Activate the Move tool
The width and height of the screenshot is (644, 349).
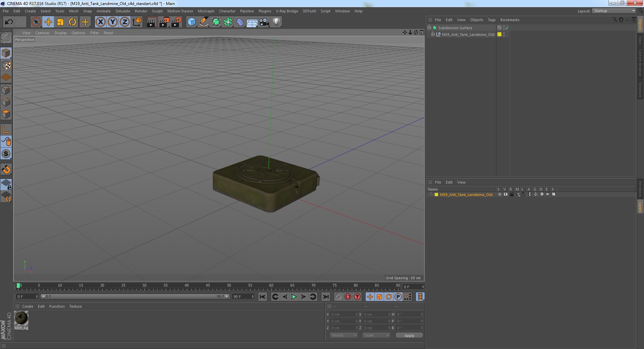[48, 22]
